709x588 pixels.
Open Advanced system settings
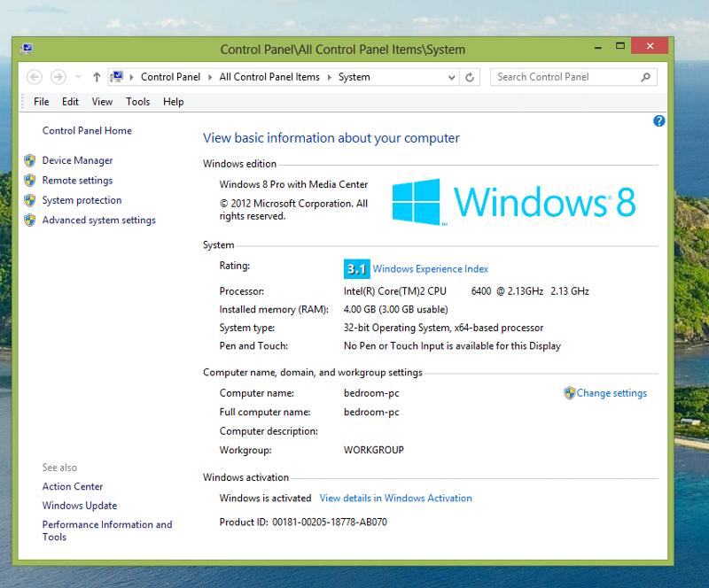pos(99,220)
